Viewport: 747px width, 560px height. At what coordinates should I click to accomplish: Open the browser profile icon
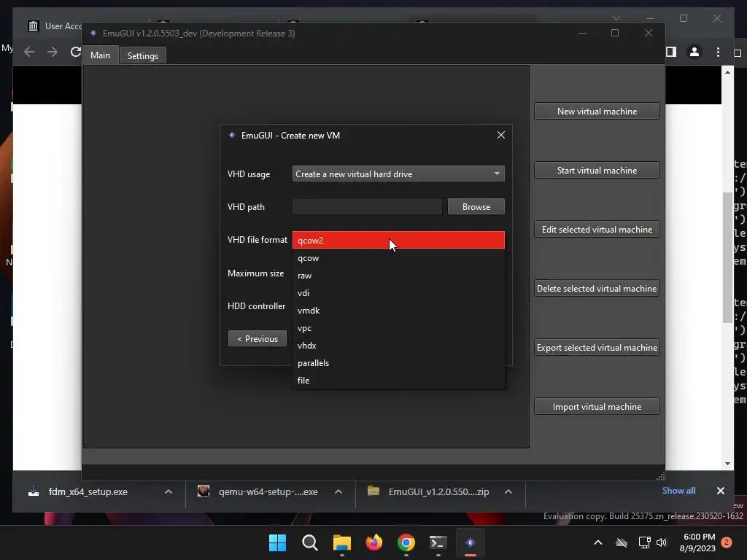coord(694,52)
